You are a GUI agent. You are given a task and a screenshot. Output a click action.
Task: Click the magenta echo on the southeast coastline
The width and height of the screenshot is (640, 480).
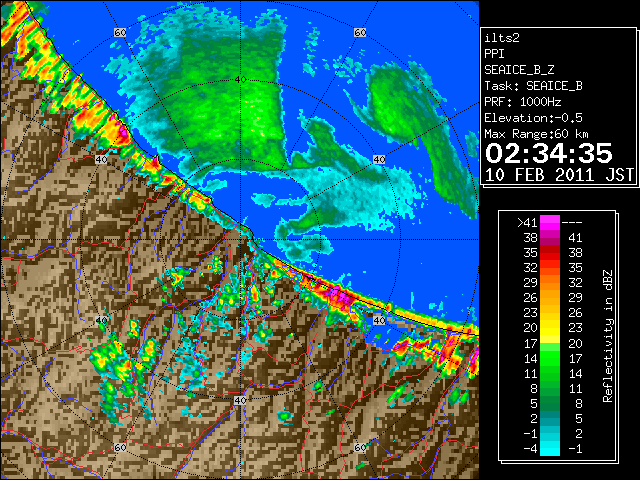point(340,296)
